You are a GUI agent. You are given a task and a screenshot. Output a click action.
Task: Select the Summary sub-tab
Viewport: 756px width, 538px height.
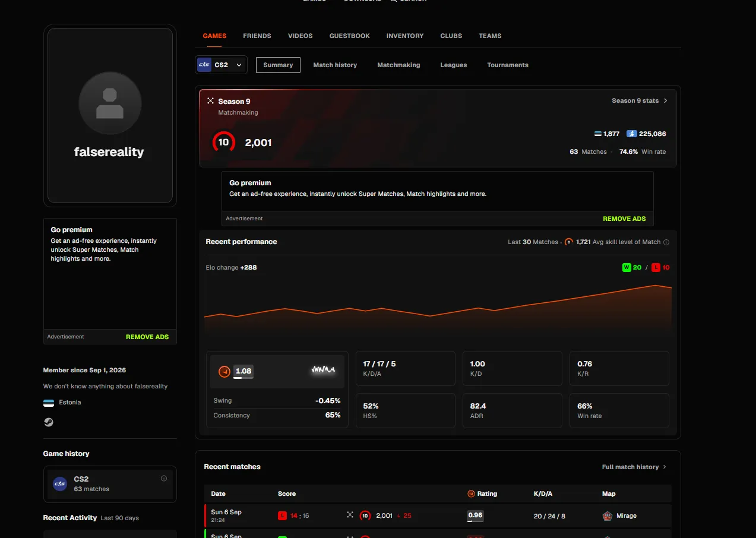coord(278,65)
